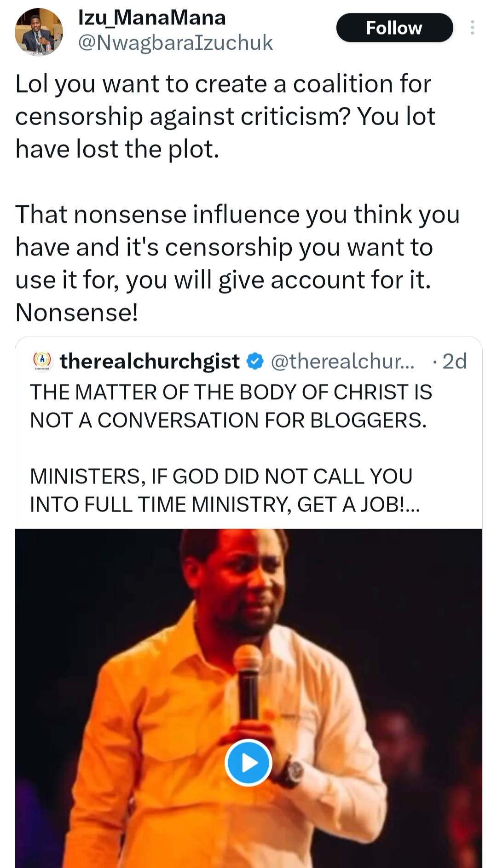Play the video in the quoted post

pos(248,763)
